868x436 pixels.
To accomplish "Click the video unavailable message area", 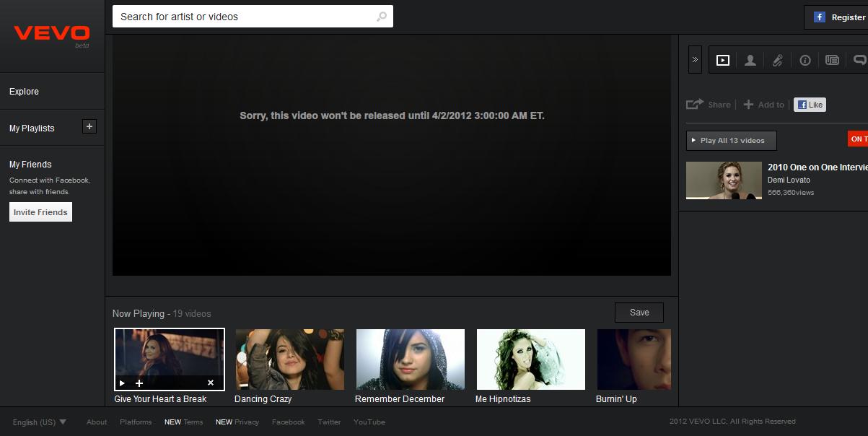I will coord(392,115).
